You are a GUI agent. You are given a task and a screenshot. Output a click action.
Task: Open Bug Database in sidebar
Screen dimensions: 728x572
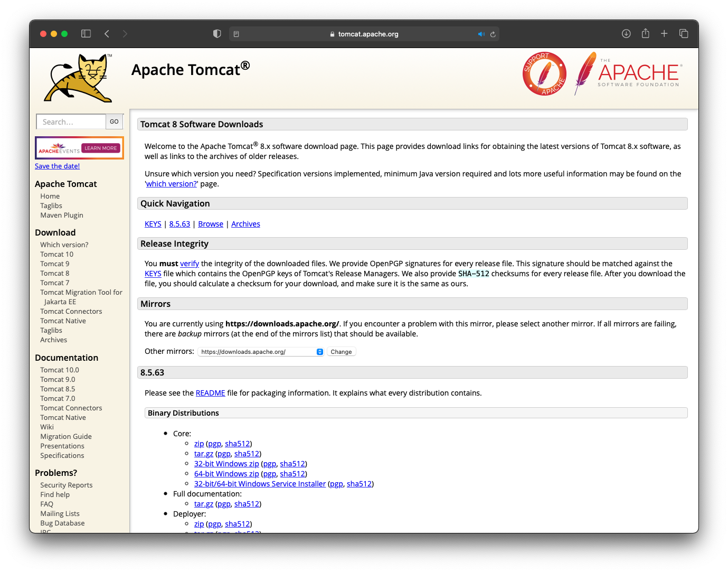tap(62, 523)
